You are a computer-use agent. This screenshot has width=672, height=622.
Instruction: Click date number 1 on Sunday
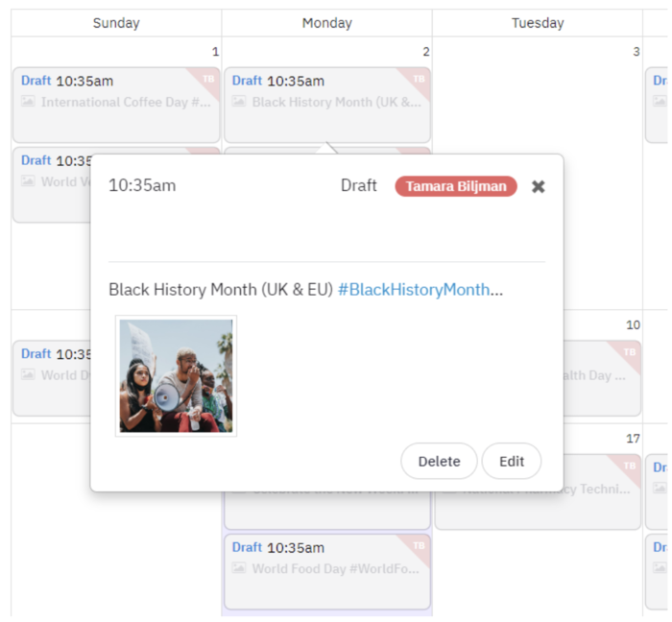coord(216,52)
